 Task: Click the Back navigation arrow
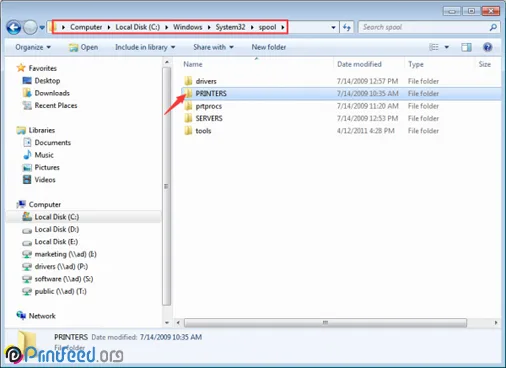14,27
